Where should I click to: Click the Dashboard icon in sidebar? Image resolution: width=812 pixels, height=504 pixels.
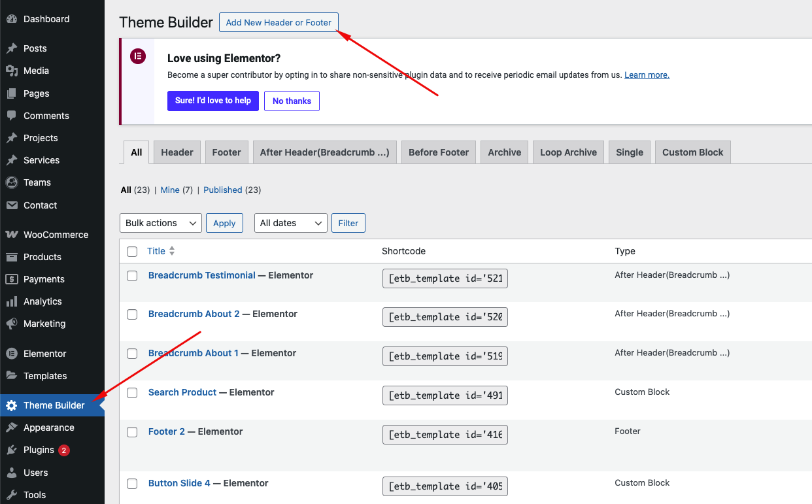pyautogui.click(x=11, y=19)
